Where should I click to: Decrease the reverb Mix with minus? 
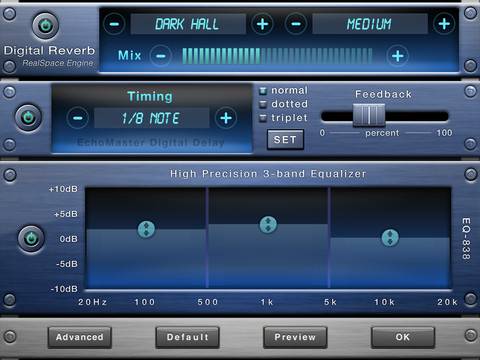pos(161,56)
